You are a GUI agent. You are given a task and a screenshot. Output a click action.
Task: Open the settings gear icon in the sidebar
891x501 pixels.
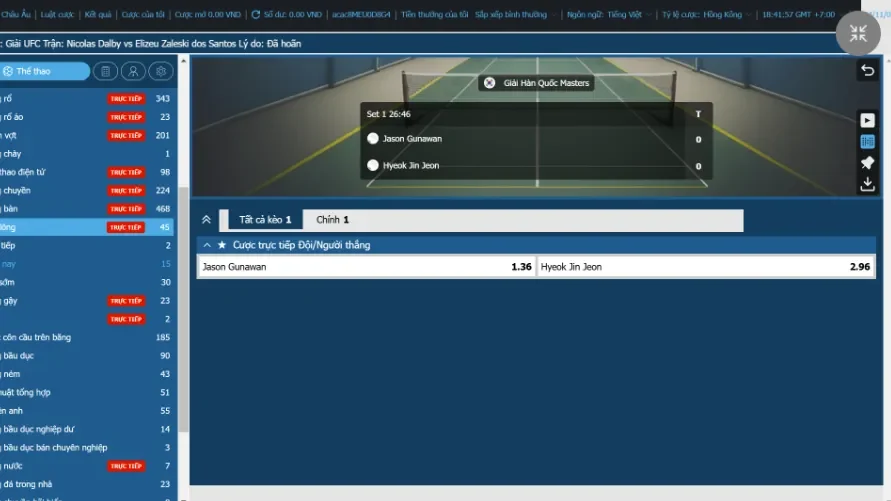[160, 71]
